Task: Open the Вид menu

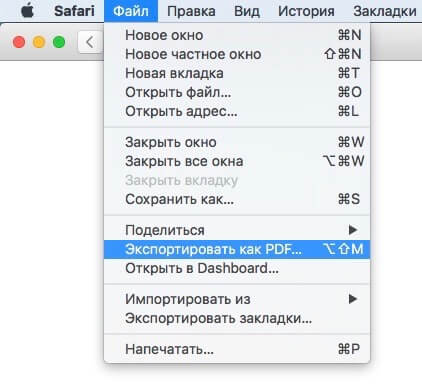Action: [247, 11]
